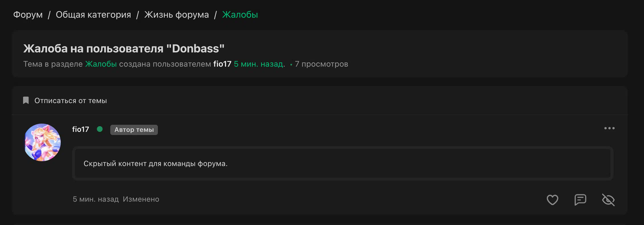Toggle the crossed-out eye hide icon

[x=608, y=200]
